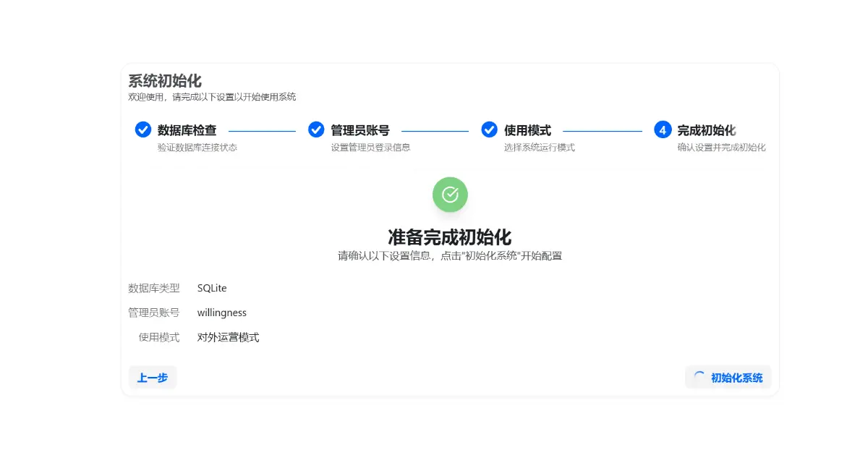The height and width of the screenshot is (450, 868).
Task: Click the 设置管理员登录信息 step description
Action: (x=371, y=147)
